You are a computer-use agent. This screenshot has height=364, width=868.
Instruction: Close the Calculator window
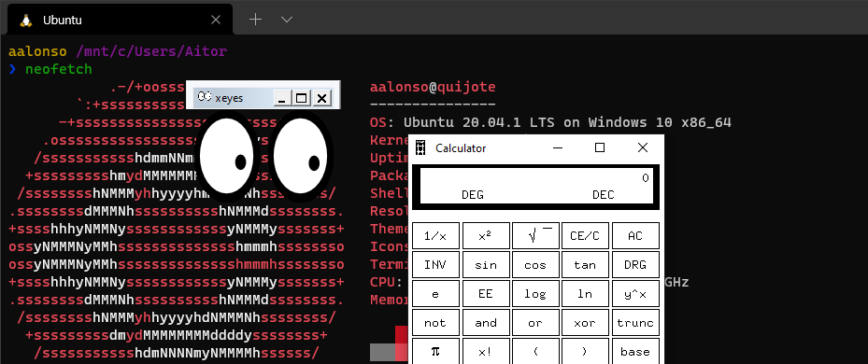click(642, 147)
